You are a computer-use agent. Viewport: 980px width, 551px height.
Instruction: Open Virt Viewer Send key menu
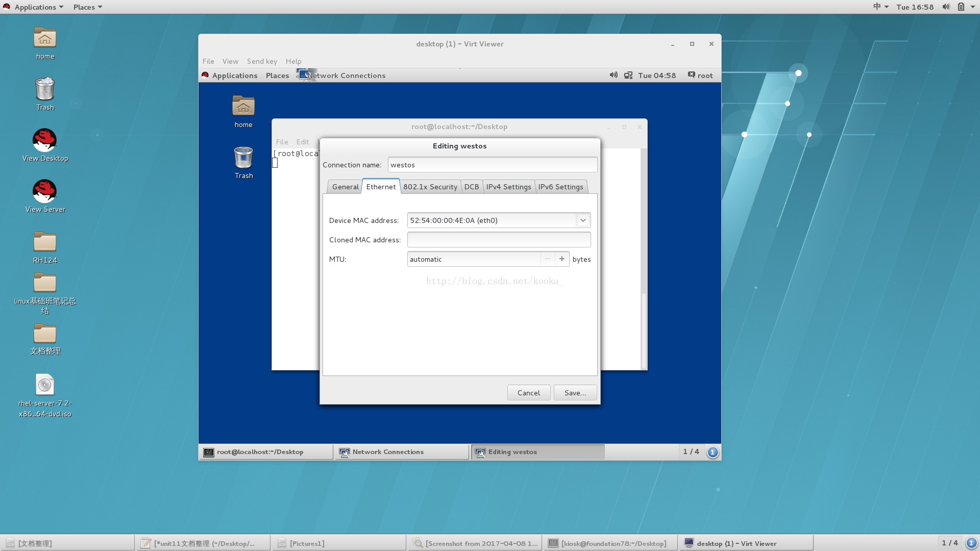(x=262, y=61)
